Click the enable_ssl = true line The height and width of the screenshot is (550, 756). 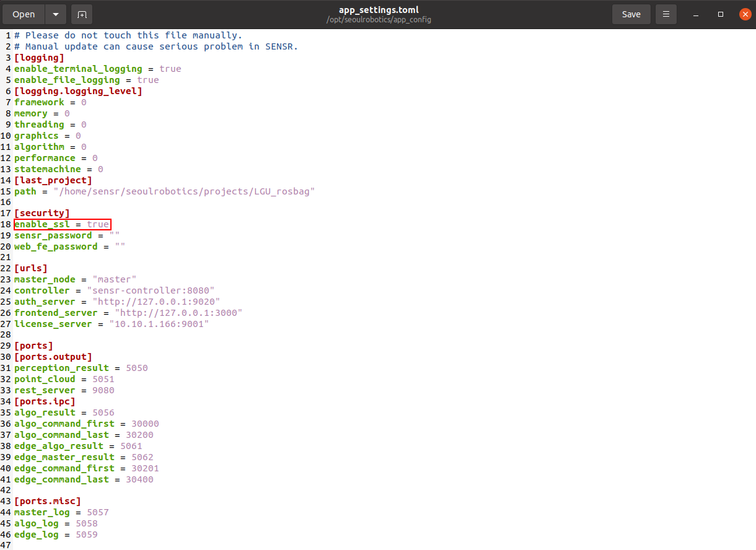point(62,224)
